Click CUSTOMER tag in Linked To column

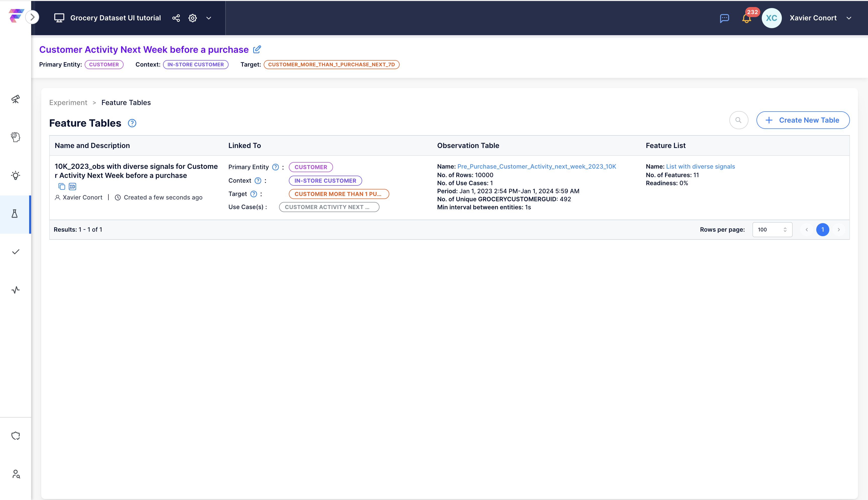click(x=311, y=167)
